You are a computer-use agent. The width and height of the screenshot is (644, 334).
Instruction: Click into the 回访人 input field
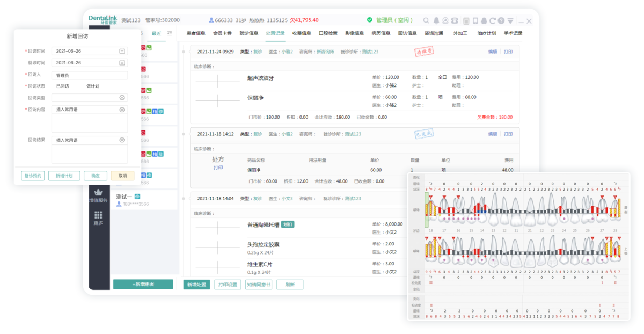pyautogui.click(x=90, y=76)
